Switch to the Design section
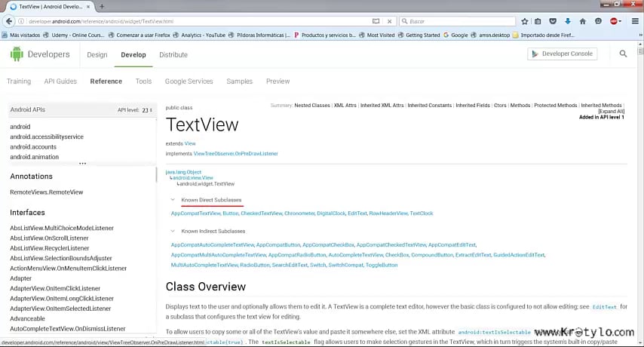Image resolution: width=644 pixels, height=347 pixels. (x=97, y=54)
